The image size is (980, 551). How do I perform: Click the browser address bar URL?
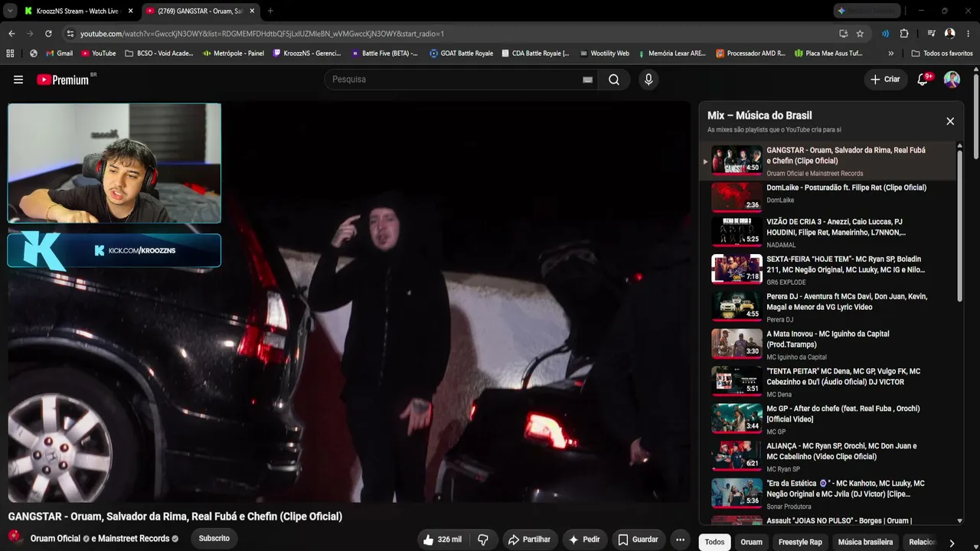(x=262, y=34)
